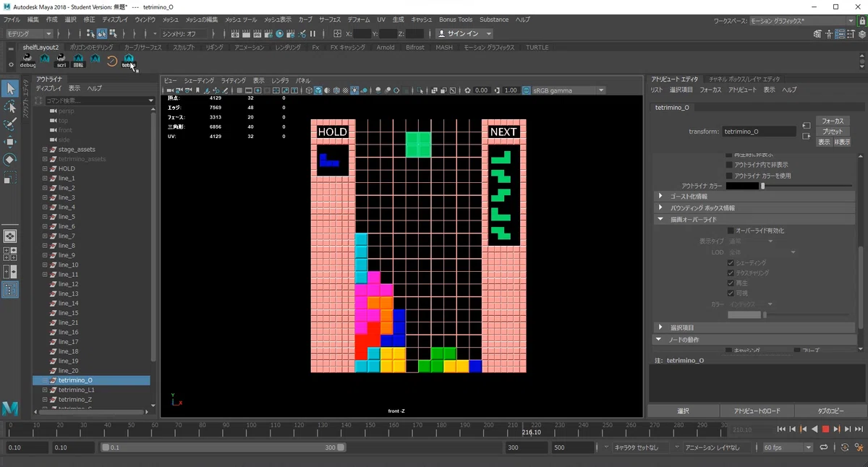
Task: Expand stage_assets in the Outliner
Action: pyautogui.click(x=45, y=150)
